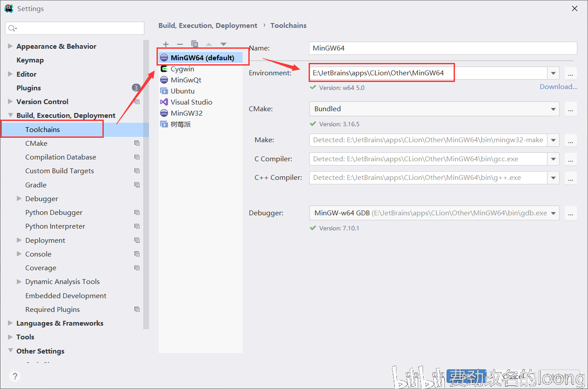Select the MinGW32 toolchain
The height and width of the screenshot is (389, 588).
tap(201, 113)
